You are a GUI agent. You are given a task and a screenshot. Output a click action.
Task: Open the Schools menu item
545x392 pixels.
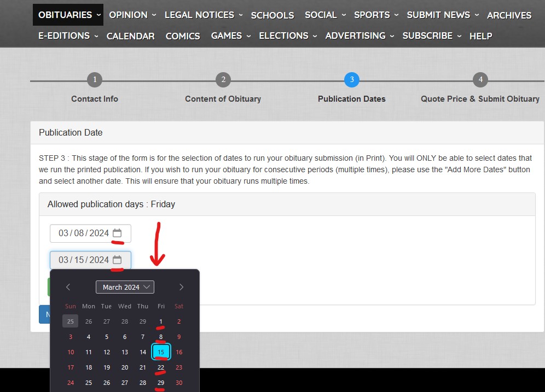(x=272, y=15)
